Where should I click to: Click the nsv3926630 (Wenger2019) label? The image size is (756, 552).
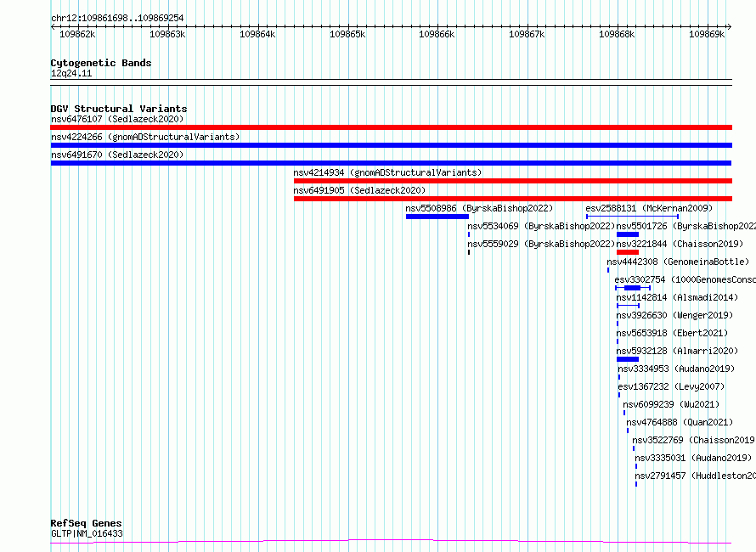pos(674,315)
